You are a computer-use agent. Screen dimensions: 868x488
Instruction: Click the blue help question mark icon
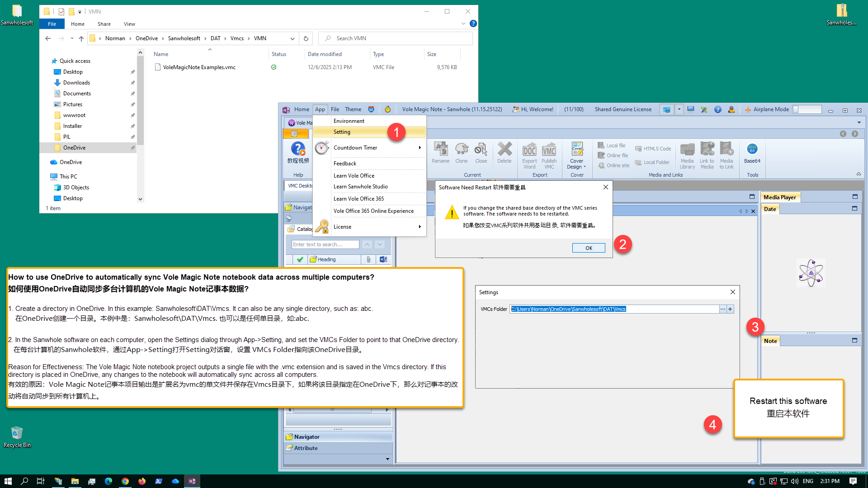coord(717,109)
